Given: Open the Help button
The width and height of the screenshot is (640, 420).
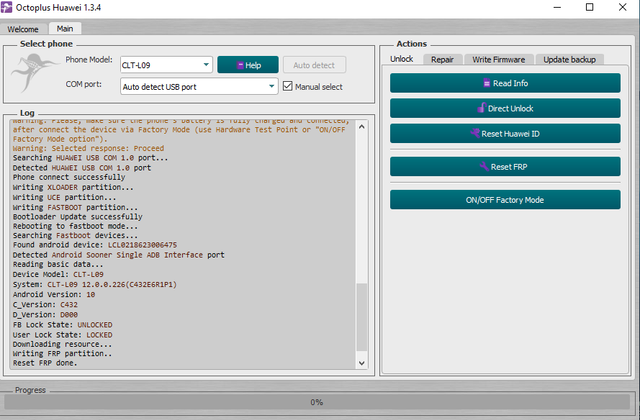Looking at the screenshot, I should 248,65.
